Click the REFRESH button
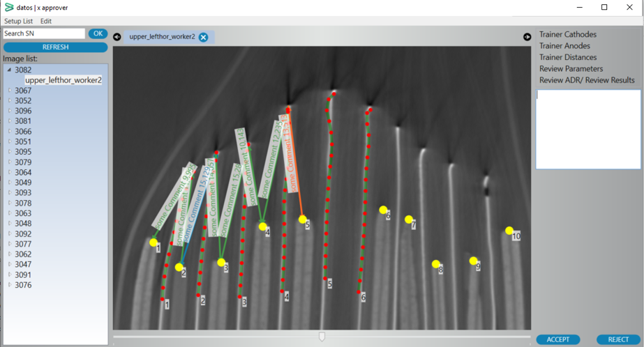Image resolution: width=644 pixels, height=347 pixels. (55, 47)
